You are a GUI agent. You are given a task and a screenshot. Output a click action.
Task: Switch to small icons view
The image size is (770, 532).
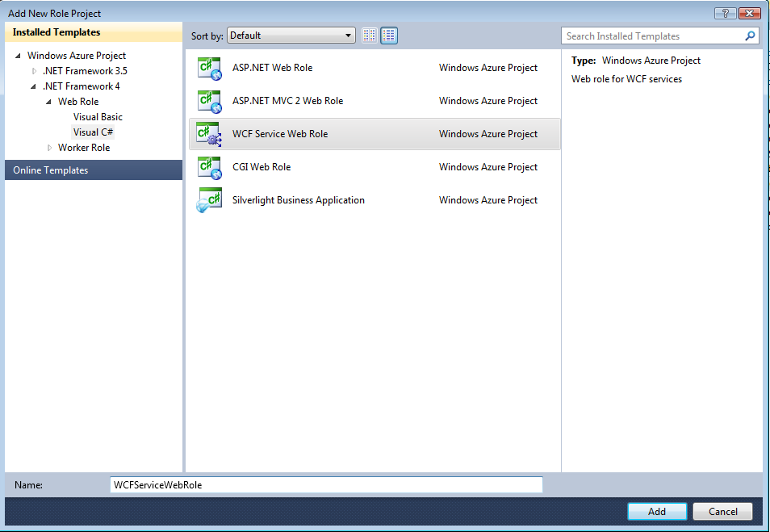[x=370, y=36]
